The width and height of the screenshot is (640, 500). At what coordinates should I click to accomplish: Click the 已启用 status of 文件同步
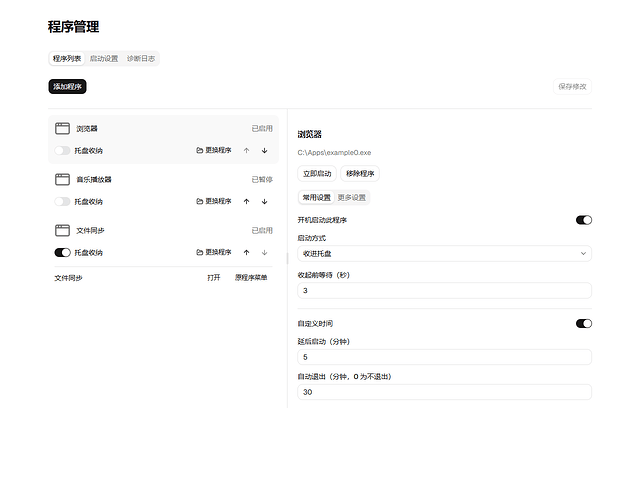[262, 230]
